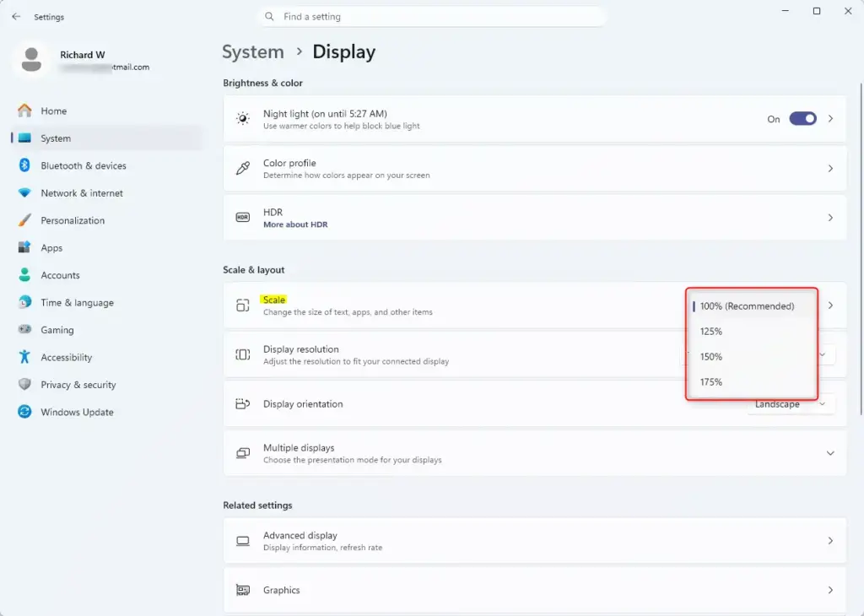Screen dimensions: 864x616
Task: Click the Advanced display laptop icon
Action: [x=242, y=541]
